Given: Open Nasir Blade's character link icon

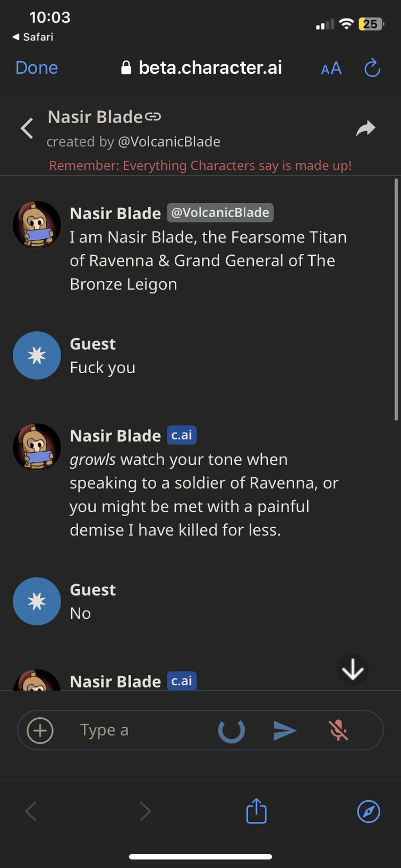Looking at the screenshot, I should (154, 116).
